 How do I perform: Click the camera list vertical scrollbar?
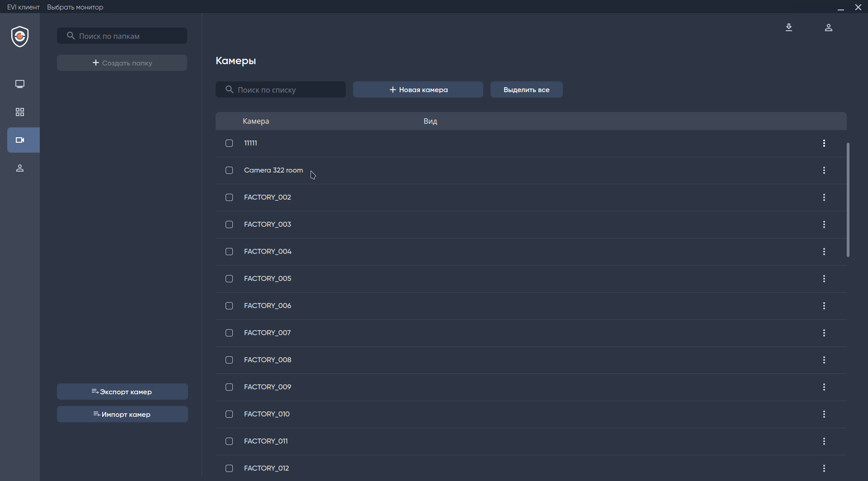848,200
